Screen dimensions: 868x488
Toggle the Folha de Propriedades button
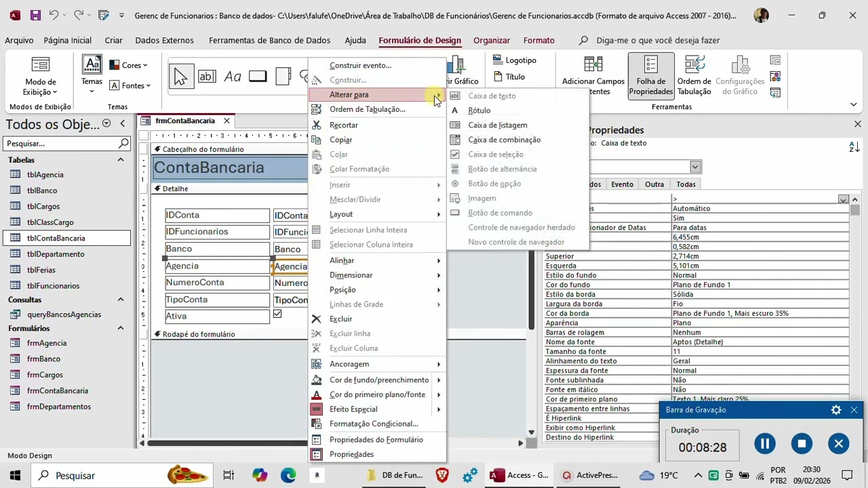[x=651, y=76]
